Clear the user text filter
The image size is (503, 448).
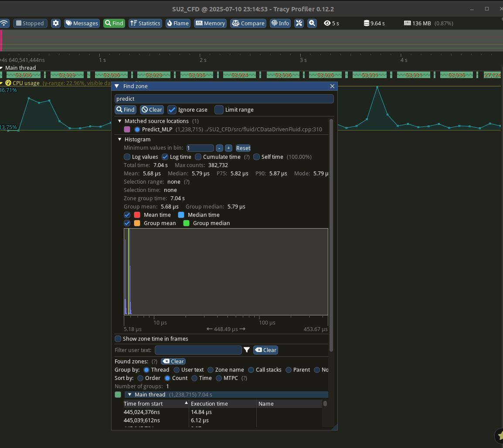tap(265, 350)
